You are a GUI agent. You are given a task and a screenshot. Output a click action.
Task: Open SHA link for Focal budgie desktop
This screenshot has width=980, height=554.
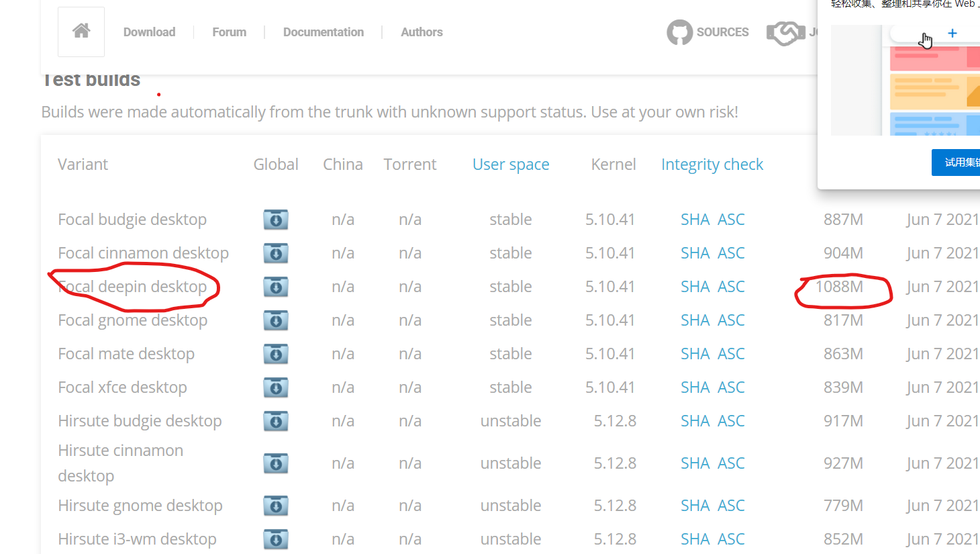(695, 220)
